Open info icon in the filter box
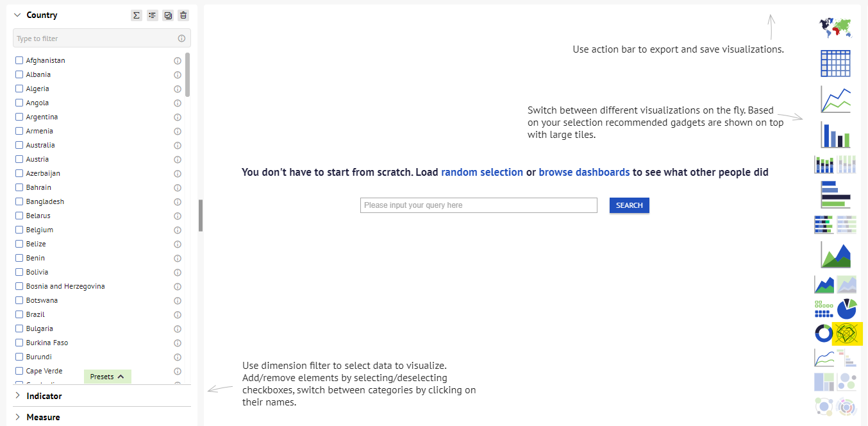The width and height of the screenshot is (868, 426). click(181, 38)
